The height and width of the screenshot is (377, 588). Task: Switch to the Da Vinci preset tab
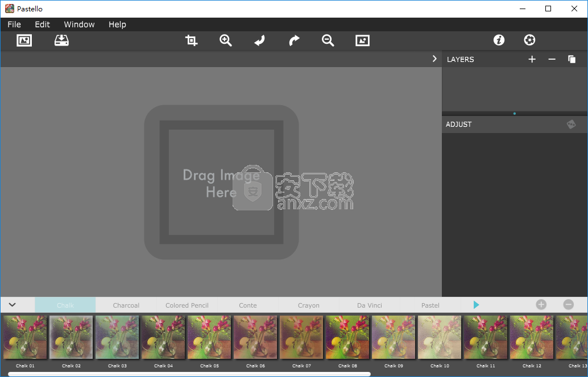pos(370,305)
